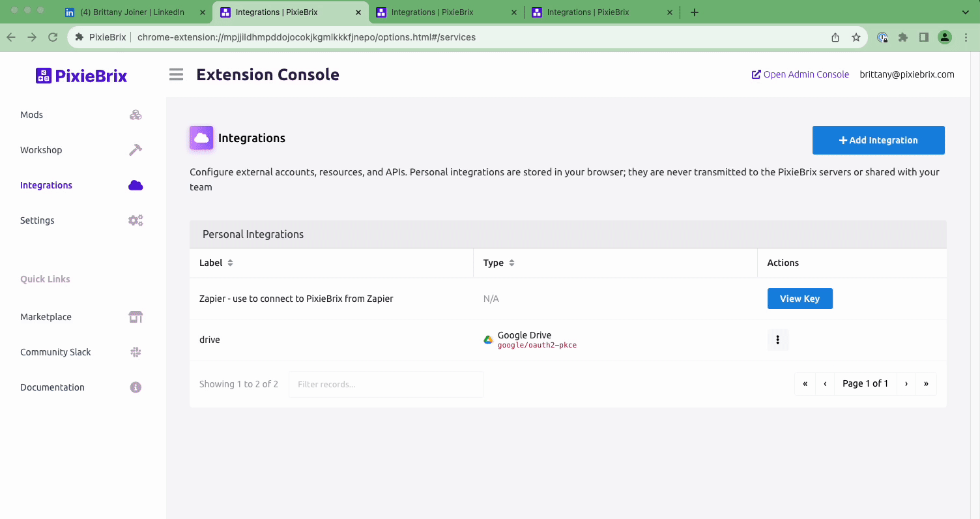Sort the table by Label column

tap(230, 263)
